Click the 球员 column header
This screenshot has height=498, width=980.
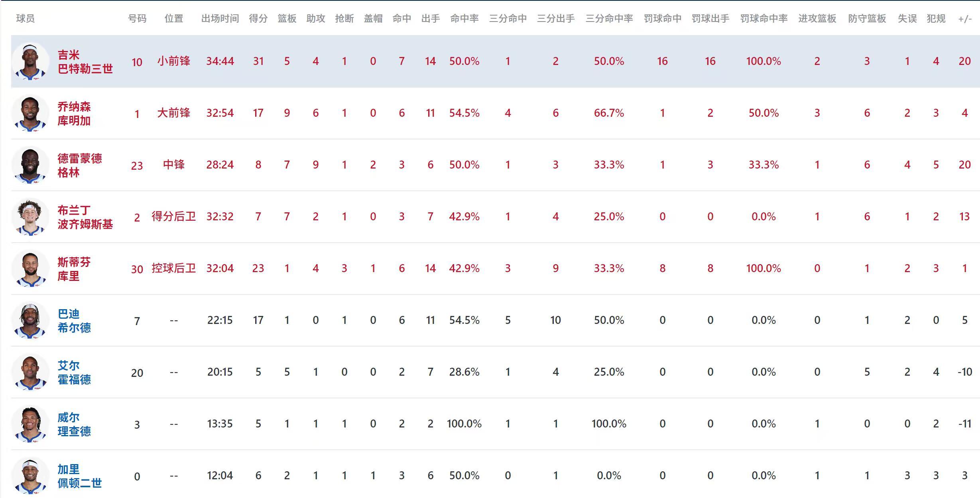[25, 19]
